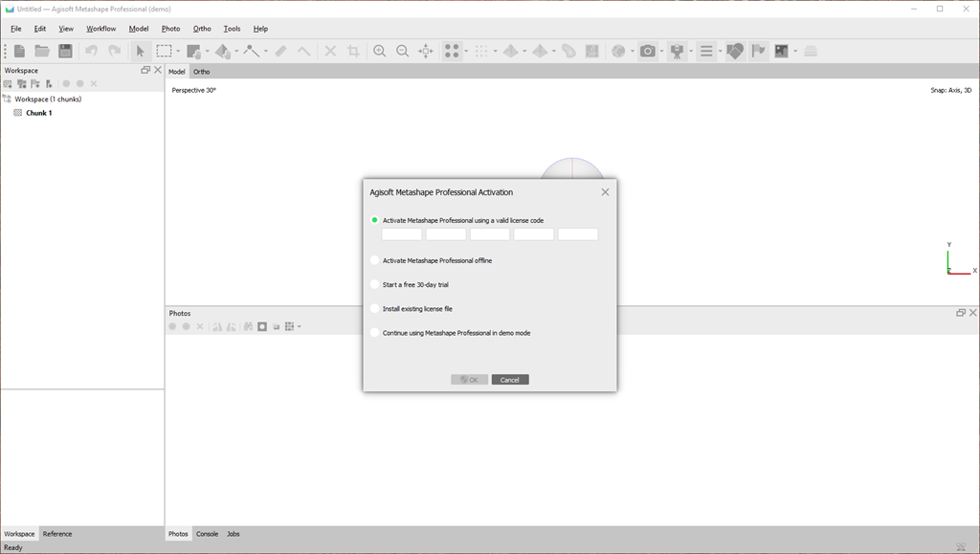Image resolution: width=980 pixels, height=554 pixels.
Task: Open Show images dropdown arrow
Action: click(x=795, y=52)
